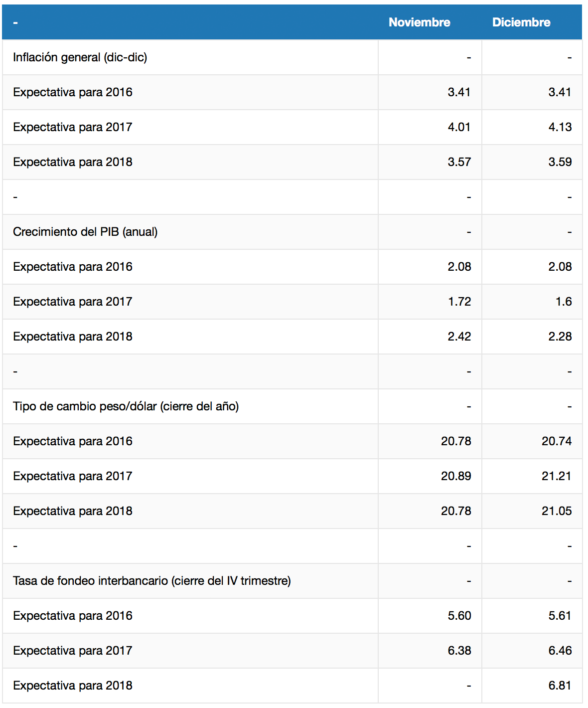Screen dimensions: 588x708
Task: Click the 6.46 rate for Diciembre
Action: click(560, 651)
